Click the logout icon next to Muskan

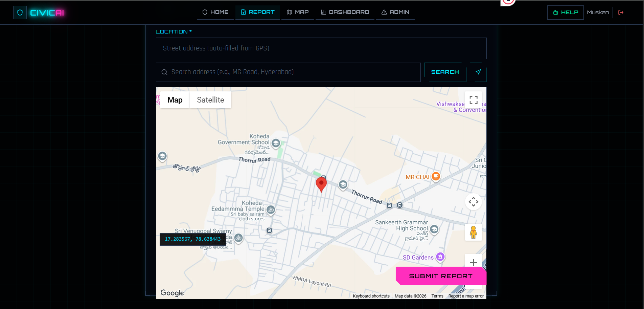pos(621,13)
